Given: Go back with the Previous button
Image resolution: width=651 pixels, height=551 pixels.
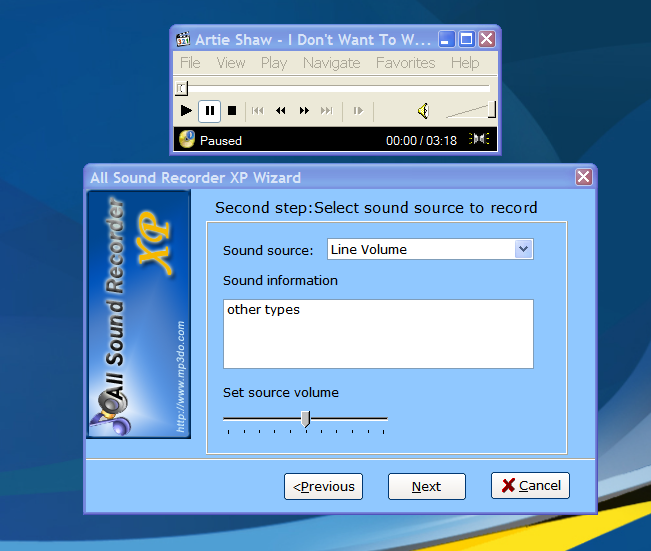Looking at the screenshot, I should [323, 487].
